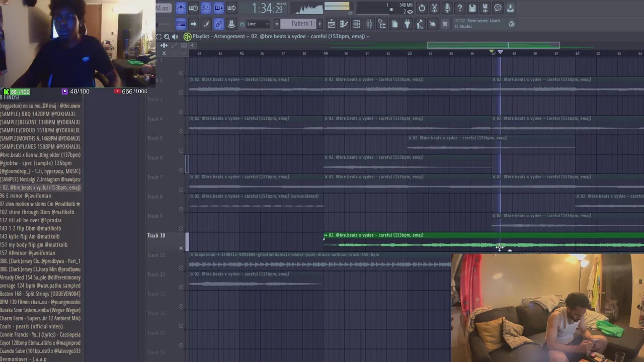Click the playlist fullscreen brackets icon
Image resolution: width=644 pixels, height=362 pixels.
point(159,37)
